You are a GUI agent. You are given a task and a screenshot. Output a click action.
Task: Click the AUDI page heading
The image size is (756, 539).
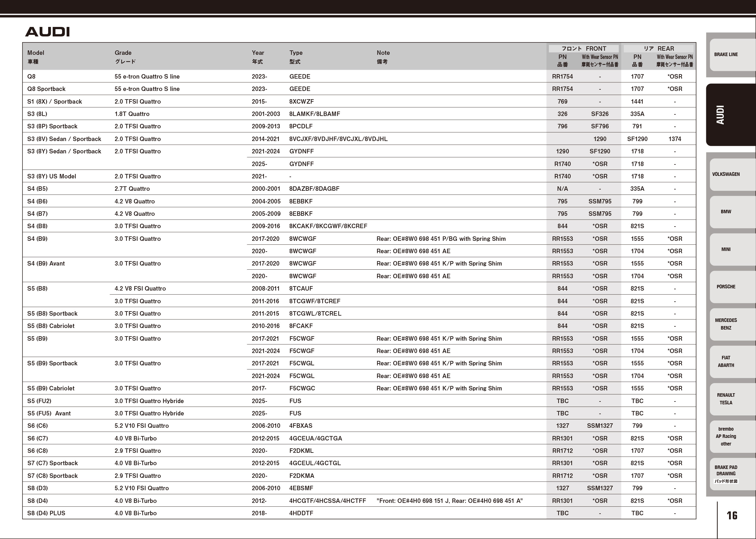48,32
